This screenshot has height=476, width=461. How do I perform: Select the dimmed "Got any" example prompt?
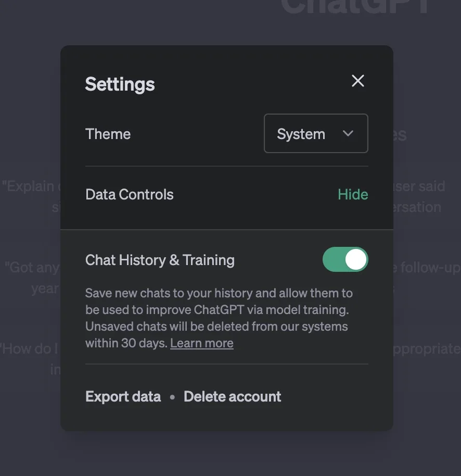pos(32,268)
